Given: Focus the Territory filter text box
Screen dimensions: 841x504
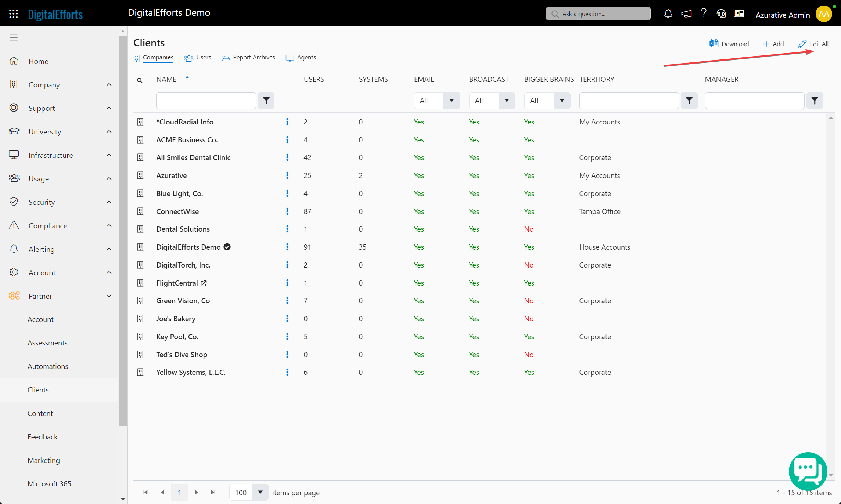Looking at the screenshot, I should click(629, 101).
